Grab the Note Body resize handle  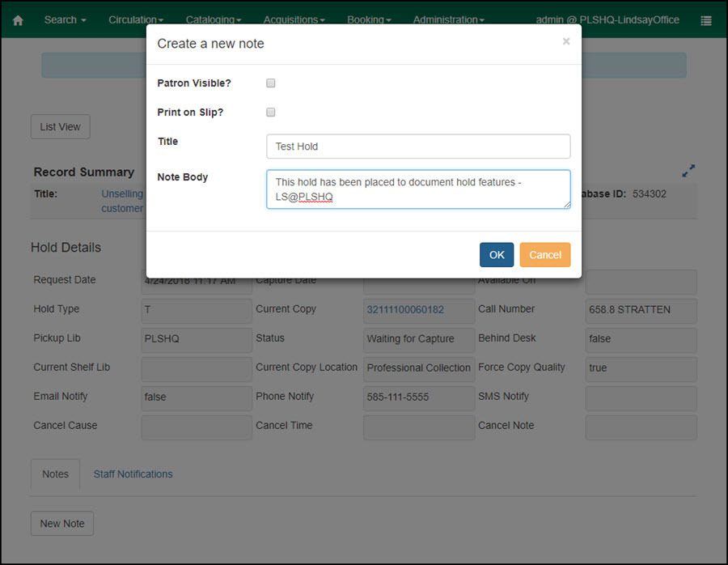pos(567,205)
